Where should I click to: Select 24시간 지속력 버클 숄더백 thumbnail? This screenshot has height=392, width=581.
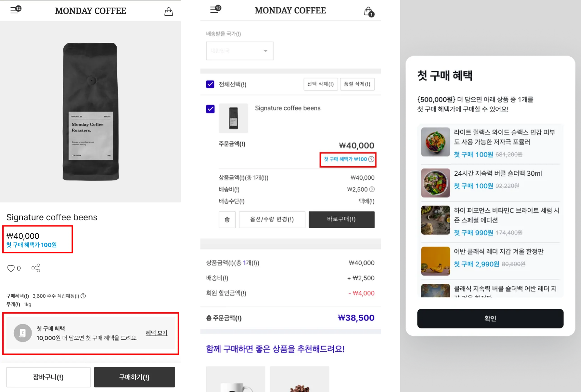pos(436,183)
